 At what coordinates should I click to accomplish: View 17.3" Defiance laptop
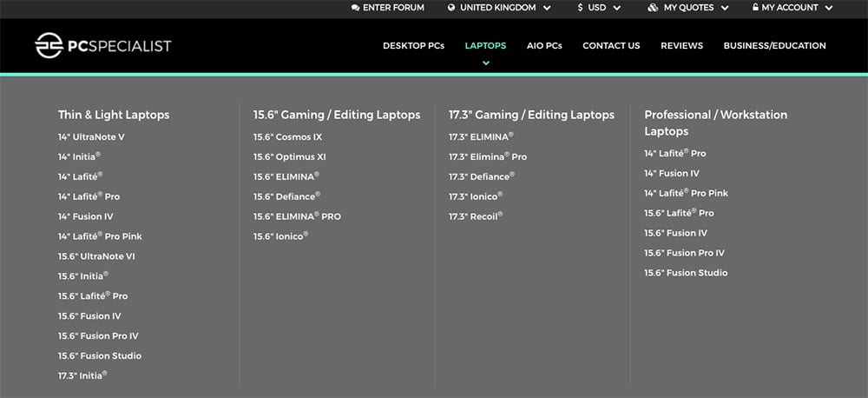pos(482,176)
